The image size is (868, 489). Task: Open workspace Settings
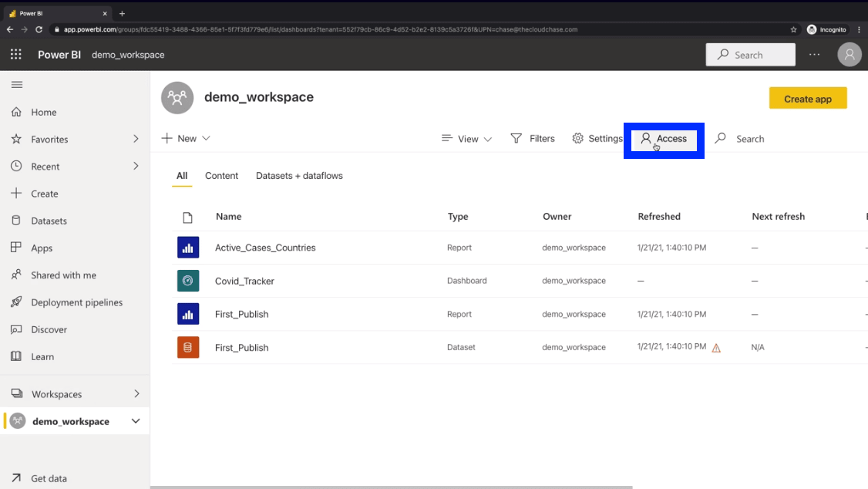597,139
